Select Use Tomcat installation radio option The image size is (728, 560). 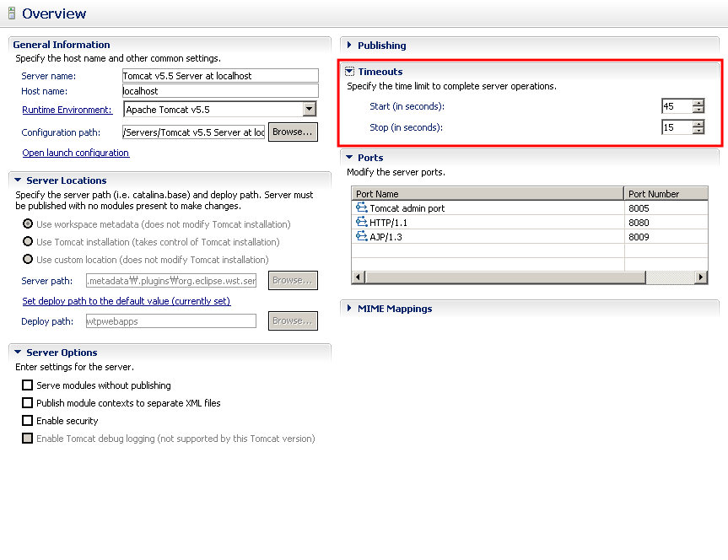(x=28, y=241)
